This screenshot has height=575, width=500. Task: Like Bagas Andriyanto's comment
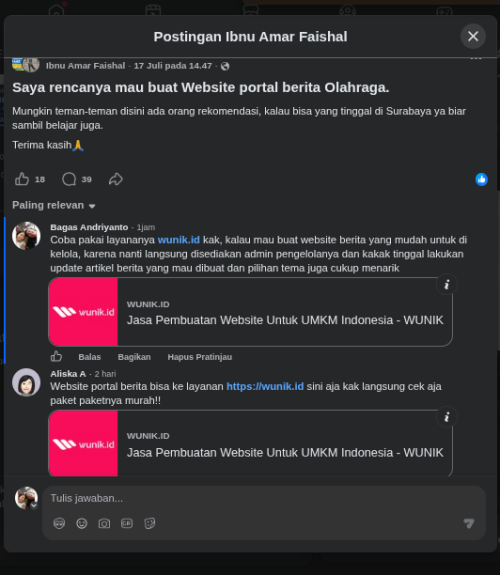[x=56, y=356]
